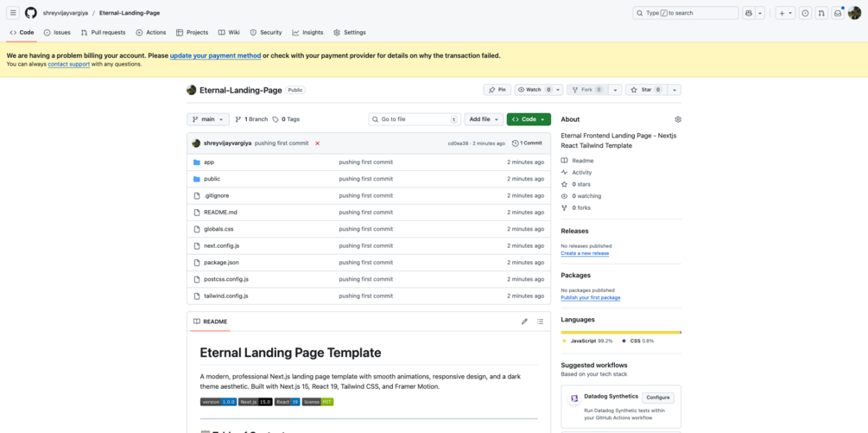This screenshot has height=433, width=868.
Task: View the 1 Branch link
Action: point(251,119)
